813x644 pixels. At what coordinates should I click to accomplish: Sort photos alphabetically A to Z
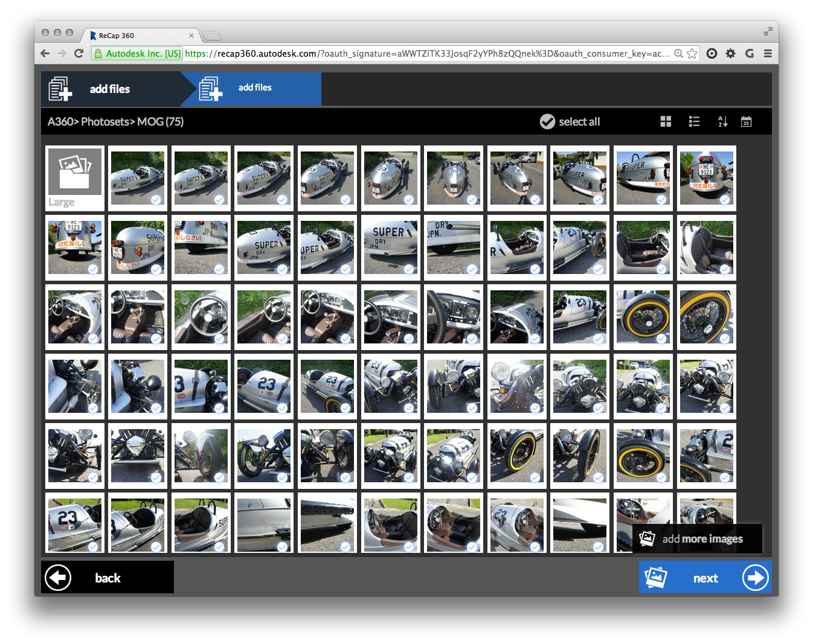point(722,121)
